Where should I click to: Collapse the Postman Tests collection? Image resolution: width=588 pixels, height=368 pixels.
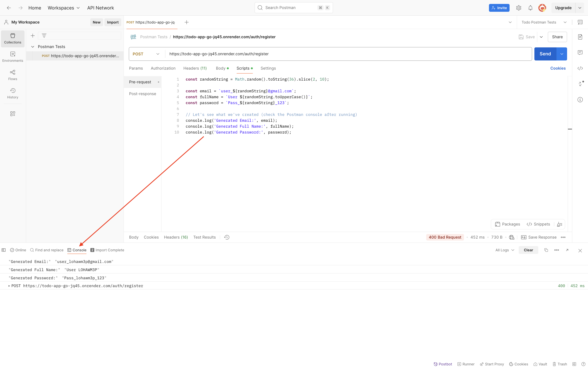(x=33, y=47)
